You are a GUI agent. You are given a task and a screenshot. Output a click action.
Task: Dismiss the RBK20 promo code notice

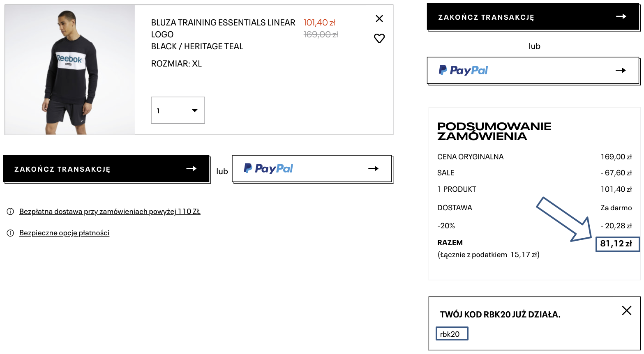pos(626,310)
